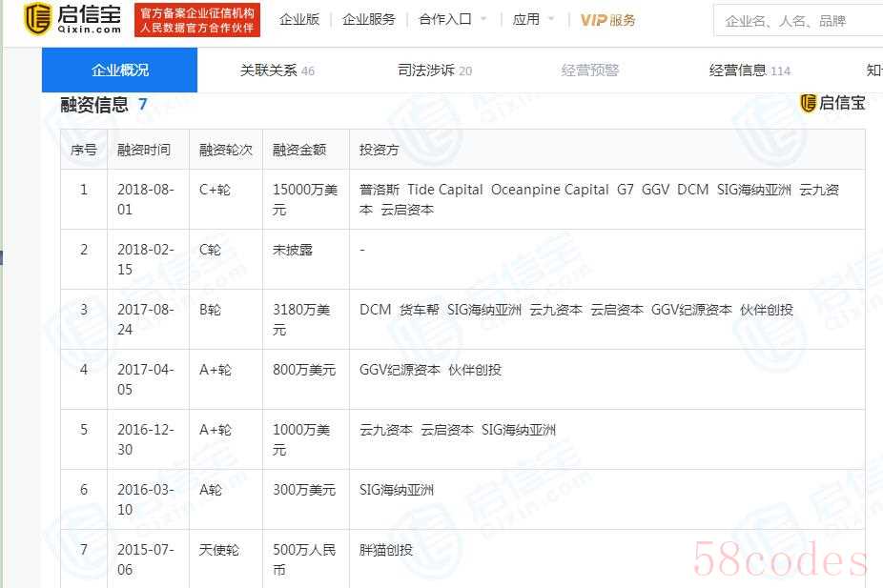The width and height of the screenshot is (883, 588).
Task: Open 云启资本 in the C+轮 row
Action: coord(407,210)
